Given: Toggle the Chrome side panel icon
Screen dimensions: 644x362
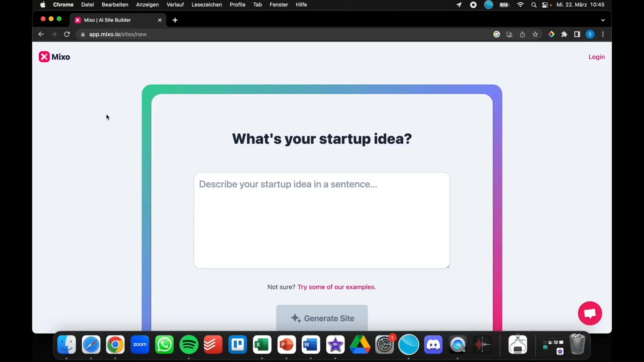Looking at the screenshot, I should coord(577,34).
